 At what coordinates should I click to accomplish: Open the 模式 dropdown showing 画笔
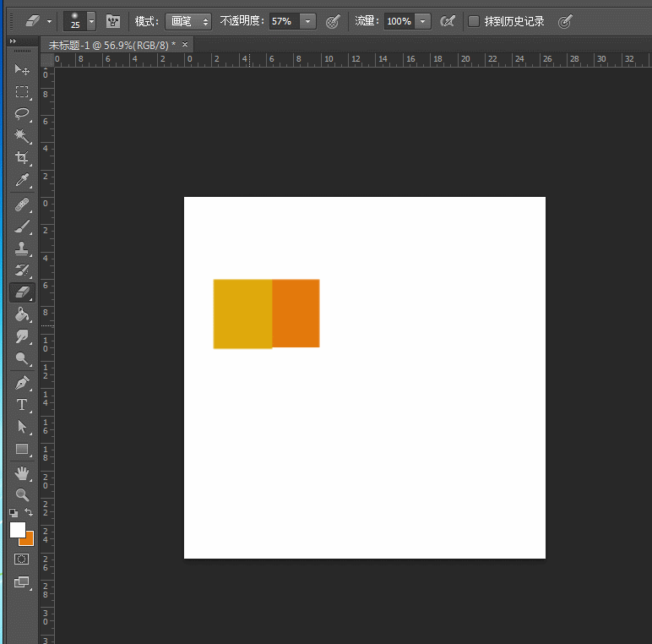(x=188, y=21)
